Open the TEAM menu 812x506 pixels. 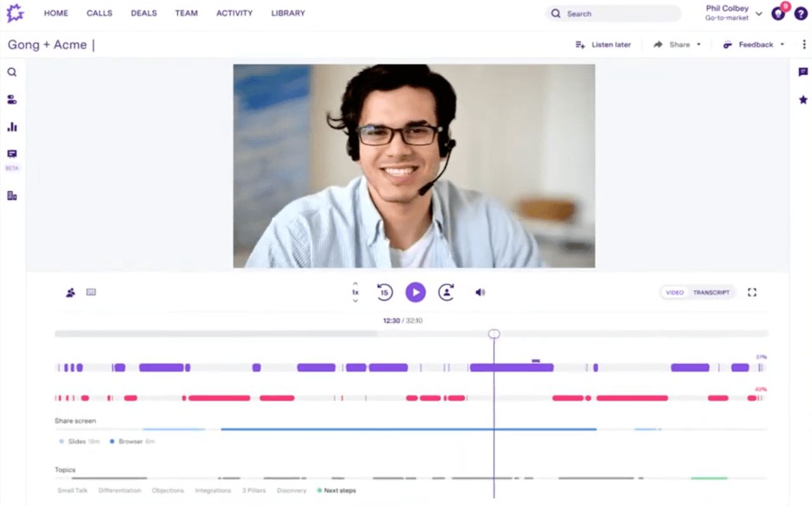pyautogui.click(x=187, y=13)
